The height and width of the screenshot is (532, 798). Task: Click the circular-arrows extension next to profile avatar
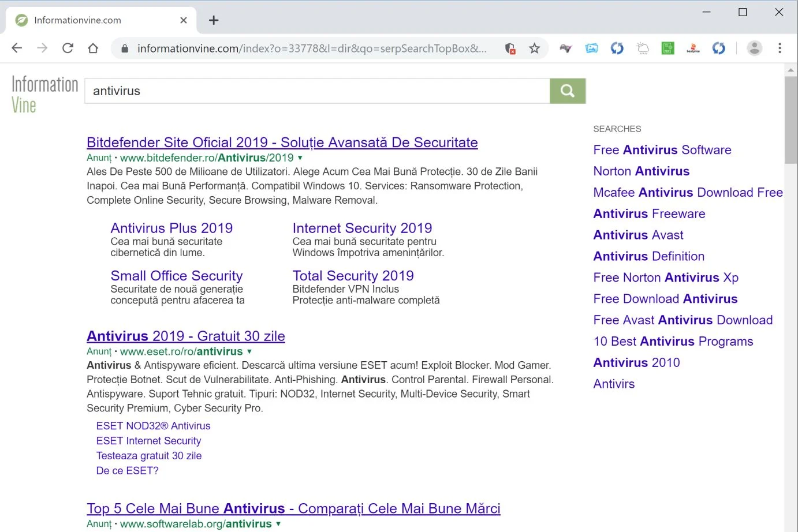click(719, 48)
